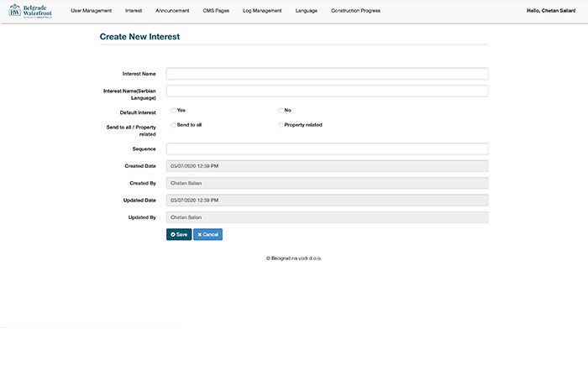Open the User Management menu
Image resolution: width=588 pixels, height=365 pixels.
click(x=91, y=11)
